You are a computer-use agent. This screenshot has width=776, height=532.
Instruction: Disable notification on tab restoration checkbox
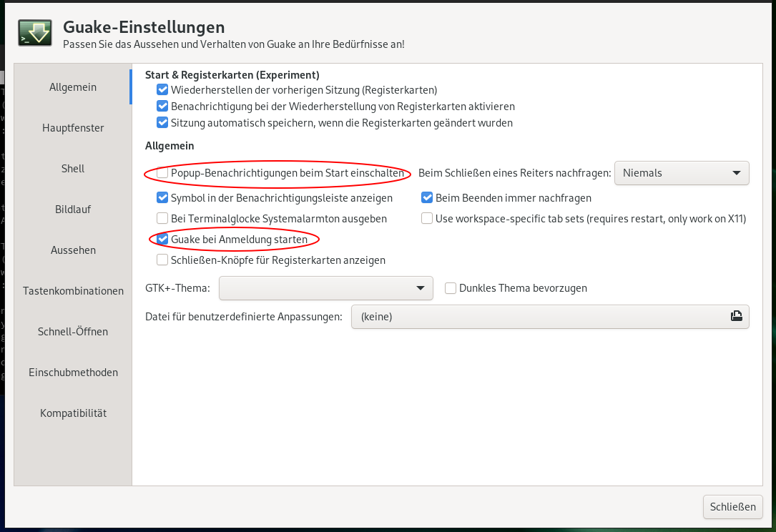click(x=162, y=107)
